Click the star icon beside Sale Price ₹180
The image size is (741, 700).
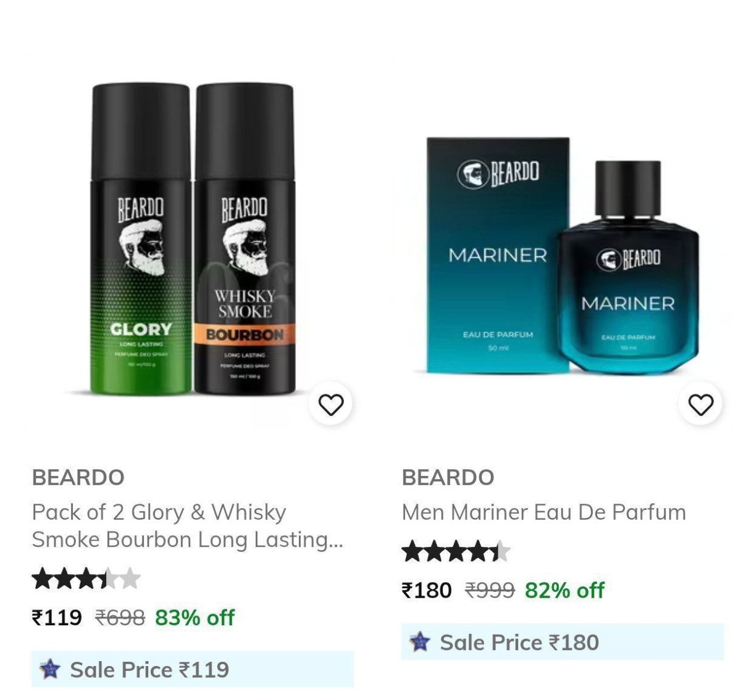coord(420,642)
